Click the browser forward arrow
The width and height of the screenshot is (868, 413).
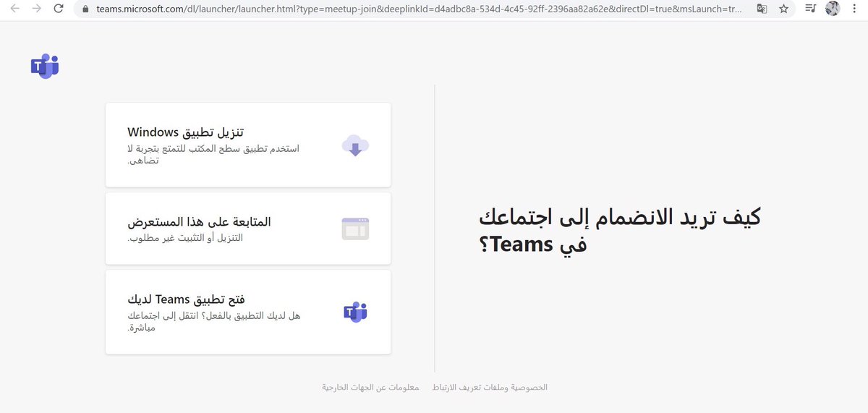pos(36,9)
